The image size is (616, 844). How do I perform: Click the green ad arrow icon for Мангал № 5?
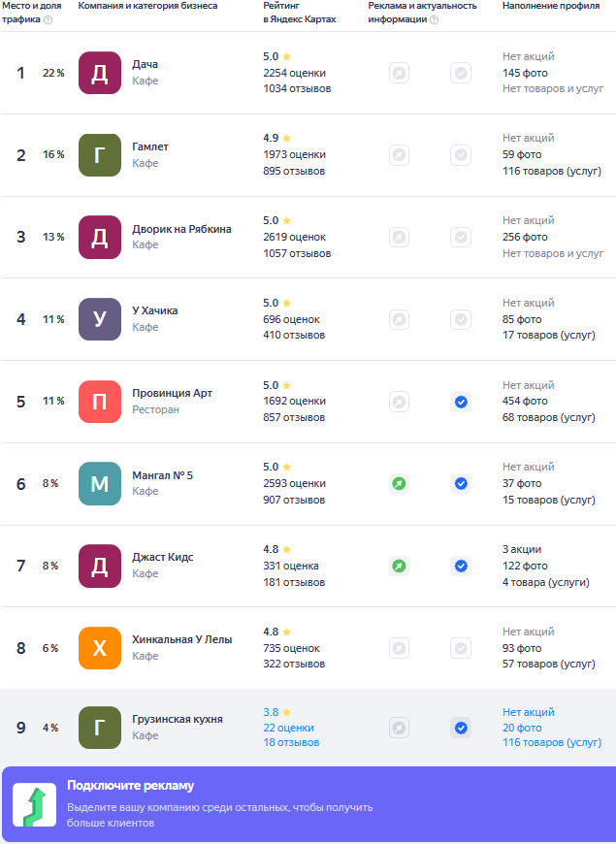pyautogui.click(x=399, y=484)
